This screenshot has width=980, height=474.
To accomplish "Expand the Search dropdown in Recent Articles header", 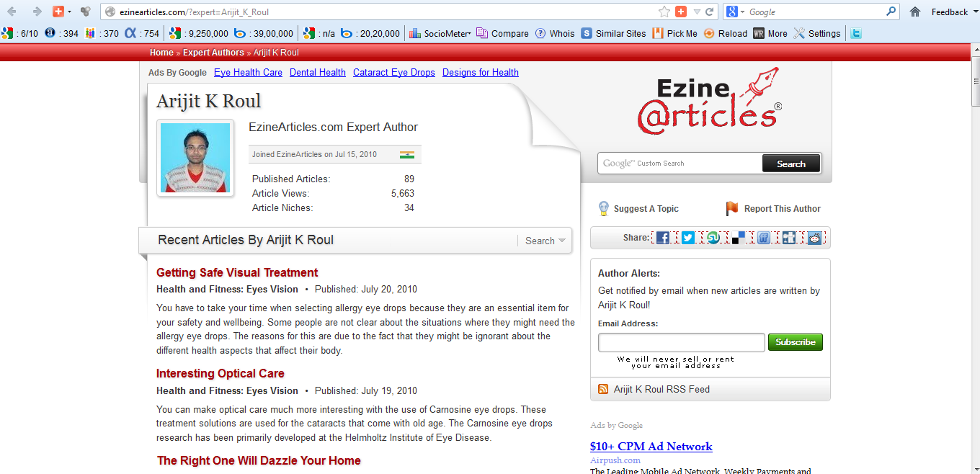I will pos(545,241).
